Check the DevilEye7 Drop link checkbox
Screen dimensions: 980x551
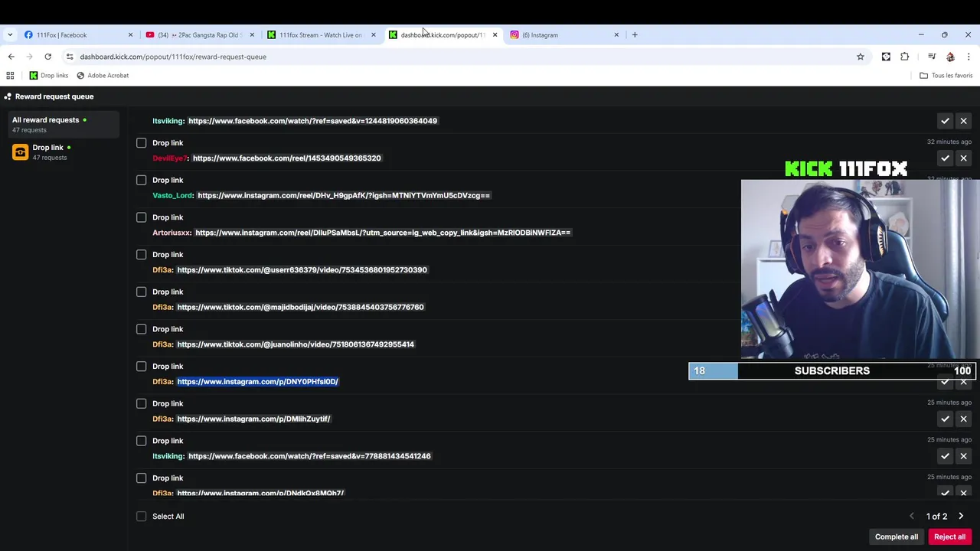click(x=142, y=143)
